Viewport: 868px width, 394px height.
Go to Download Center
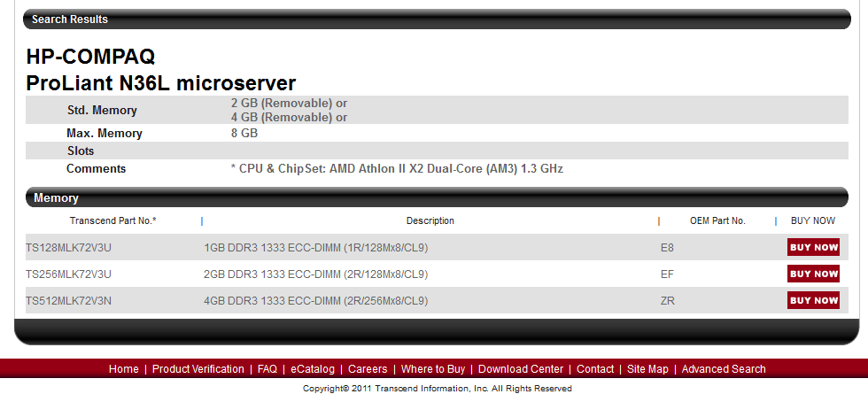521,369
